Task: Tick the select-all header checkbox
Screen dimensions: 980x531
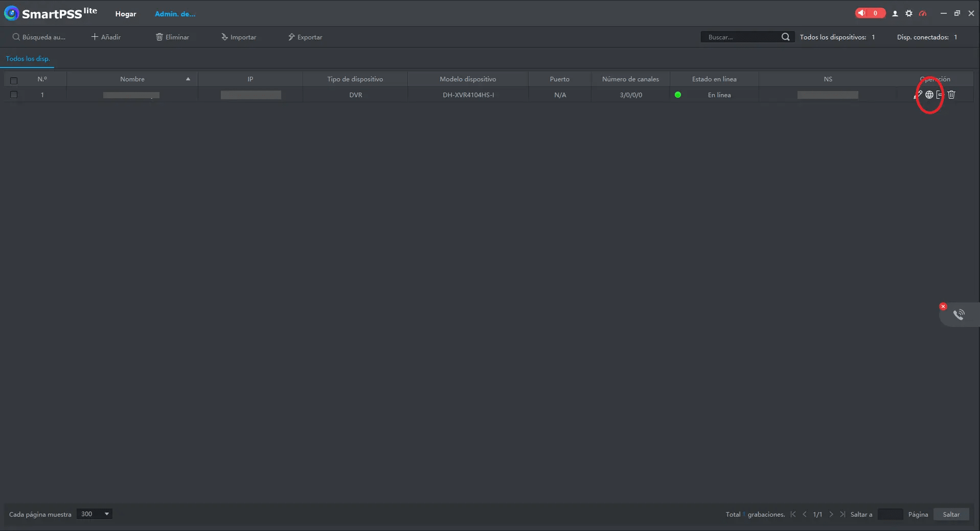Action: pyautogui.click(x=14, y=80)
